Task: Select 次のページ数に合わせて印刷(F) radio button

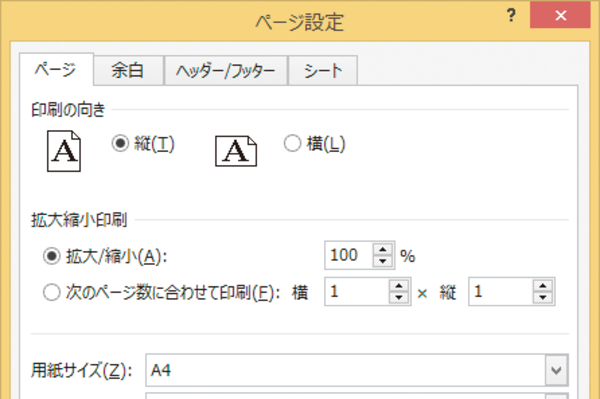Action: tap(52, 292)
